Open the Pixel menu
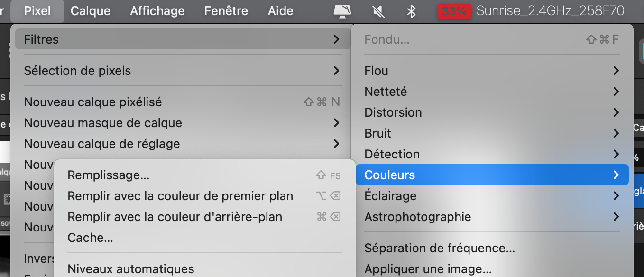This screenshot has height=277, width=644. pos(37,11)
